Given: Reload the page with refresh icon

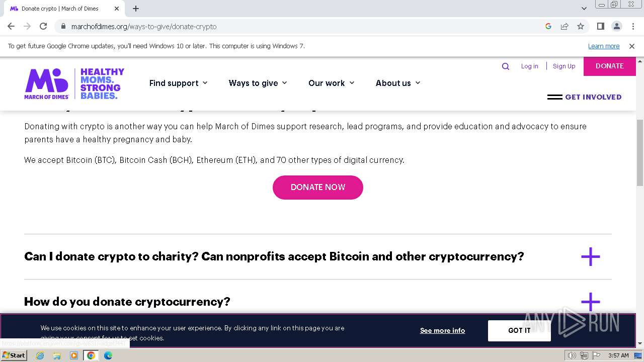Looking at the screenshot, I should coord(43,27).
